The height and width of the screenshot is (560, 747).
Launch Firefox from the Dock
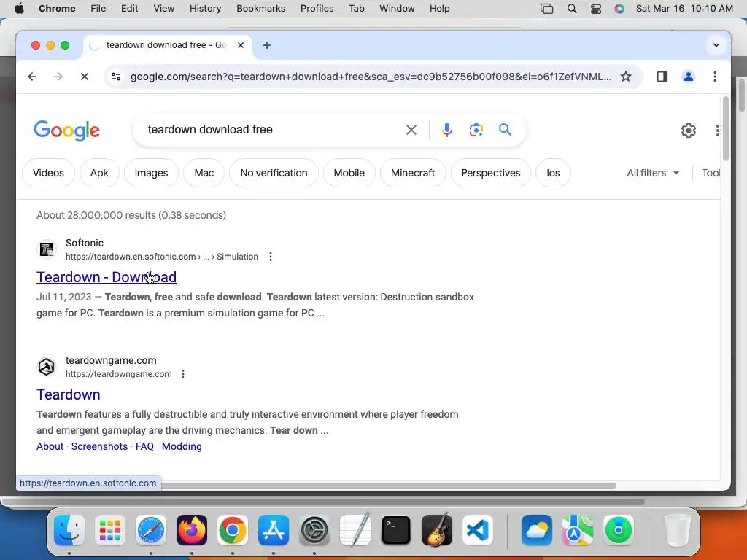click(x=192, y=530)
